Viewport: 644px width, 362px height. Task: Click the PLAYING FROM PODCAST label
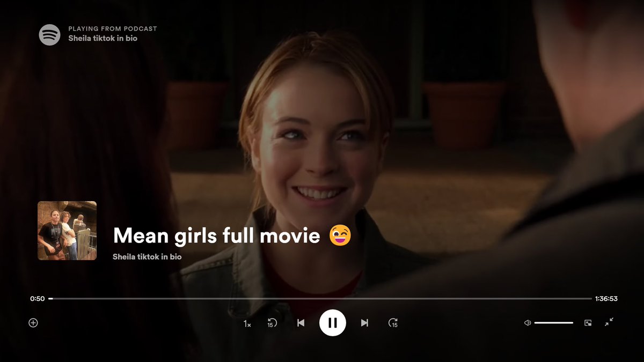point(113,28)
